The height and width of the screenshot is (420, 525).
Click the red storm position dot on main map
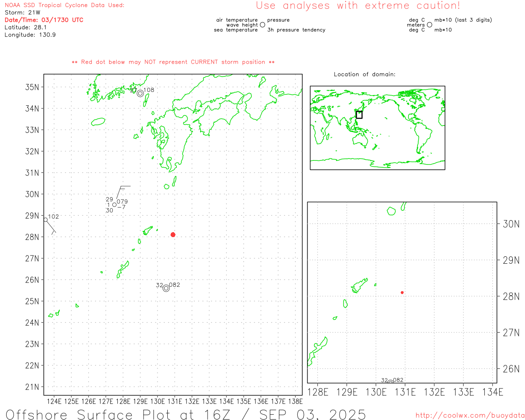coord(173,235)
